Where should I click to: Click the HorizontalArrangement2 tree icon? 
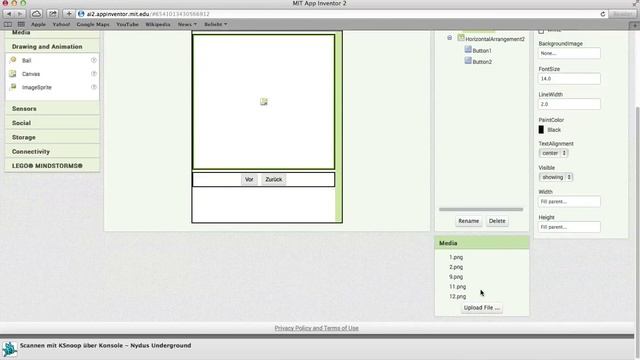[x=461, y=38]
